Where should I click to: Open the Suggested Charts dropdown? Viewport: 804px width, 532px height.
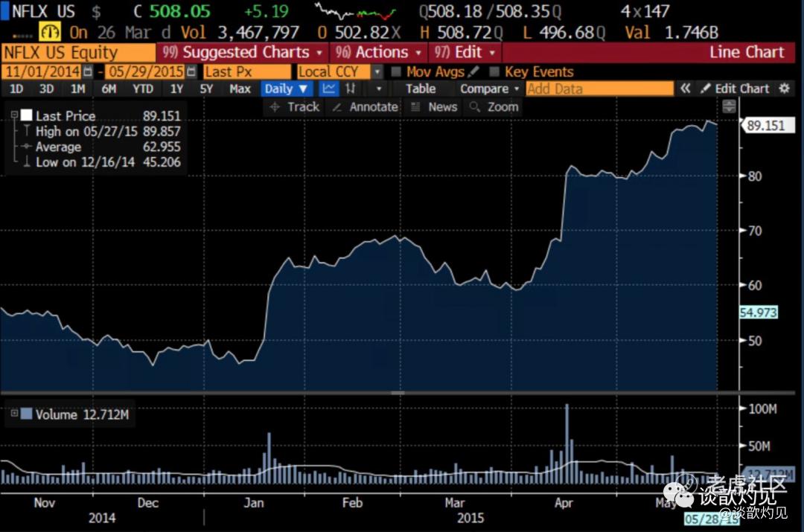point(242,52)
